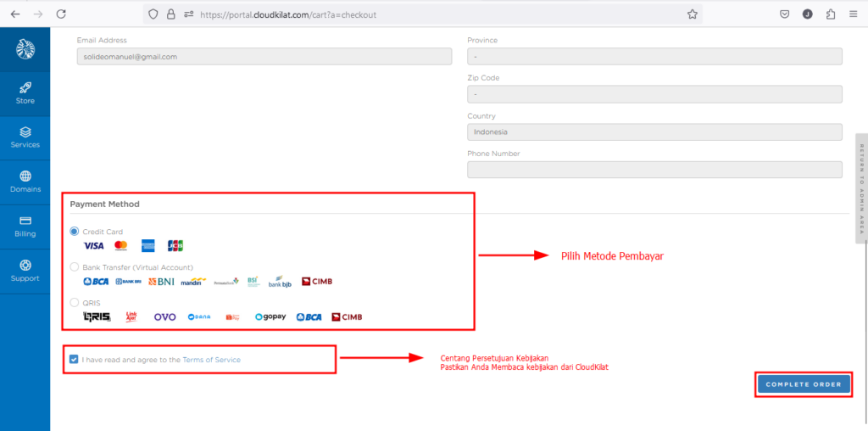Open the Terms of Service link
The height and width of the screenshot is (431, 868).
click(x=211, y=360)
